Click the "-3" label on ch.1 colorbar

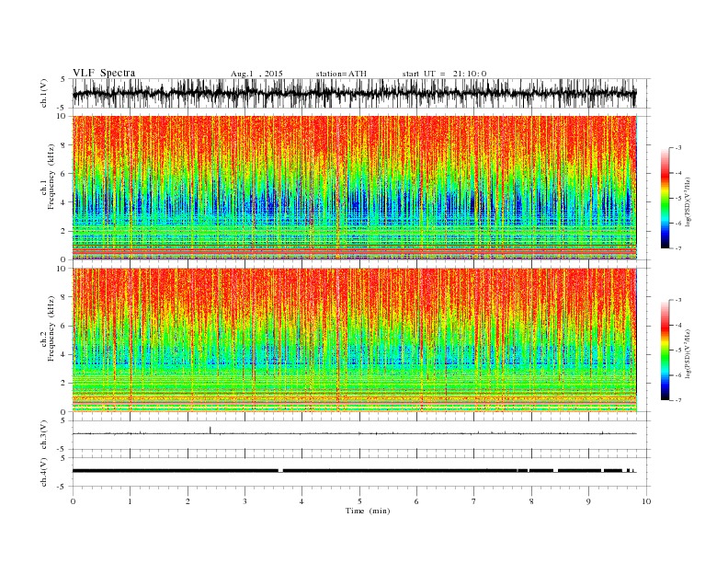[x=678, y=148]
